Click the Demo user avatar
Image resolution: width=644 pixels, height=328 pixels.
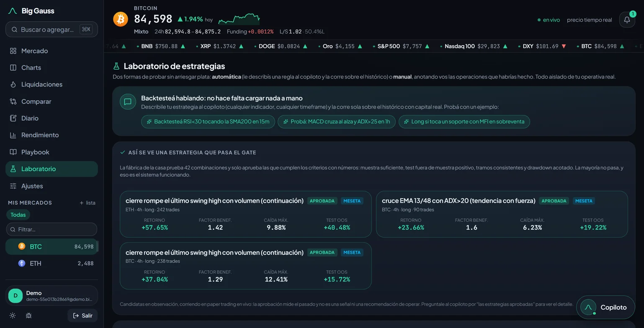tap(15, 296)
